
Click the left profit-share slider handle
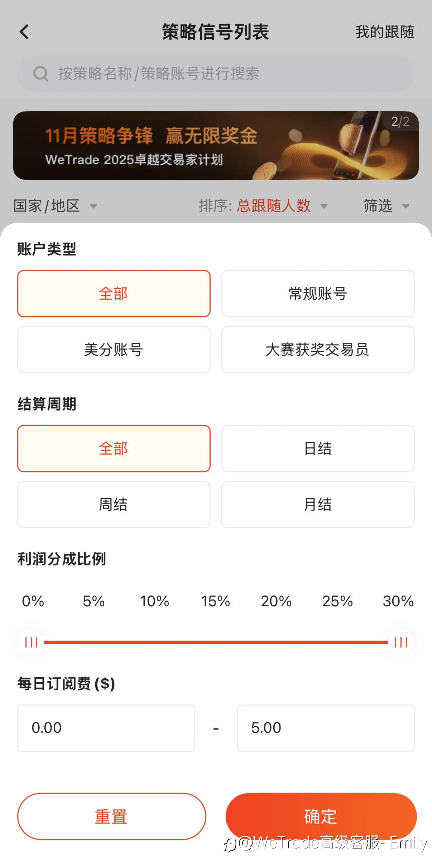coord(32,642)
